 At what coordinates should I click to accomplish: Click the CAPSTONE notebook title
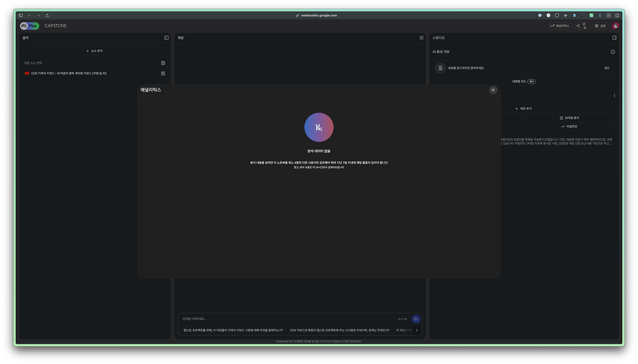[55, 26]
